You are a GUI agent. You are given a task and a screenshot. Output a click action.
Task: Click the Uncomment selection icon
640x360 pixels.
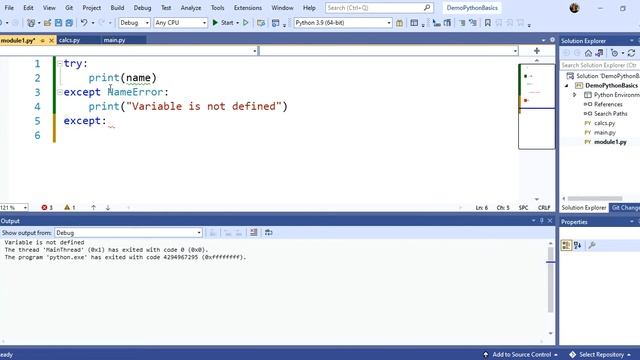click(473, 23)
